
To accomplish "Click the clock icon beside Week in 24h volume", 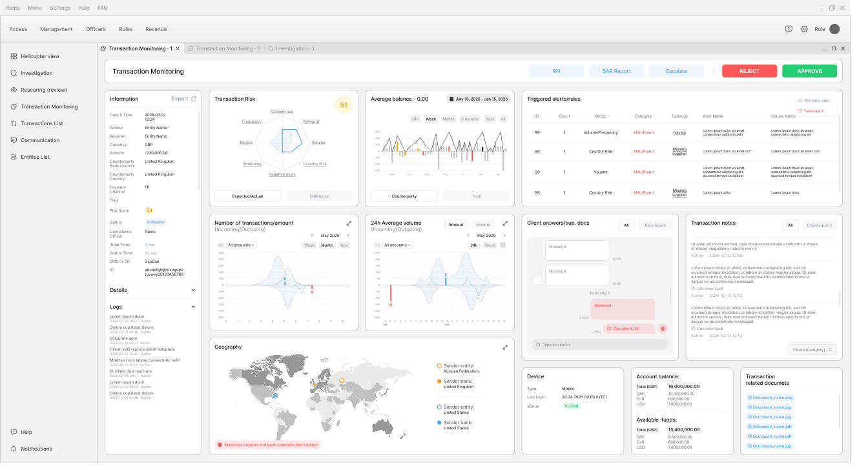I will tap(503, 245).
